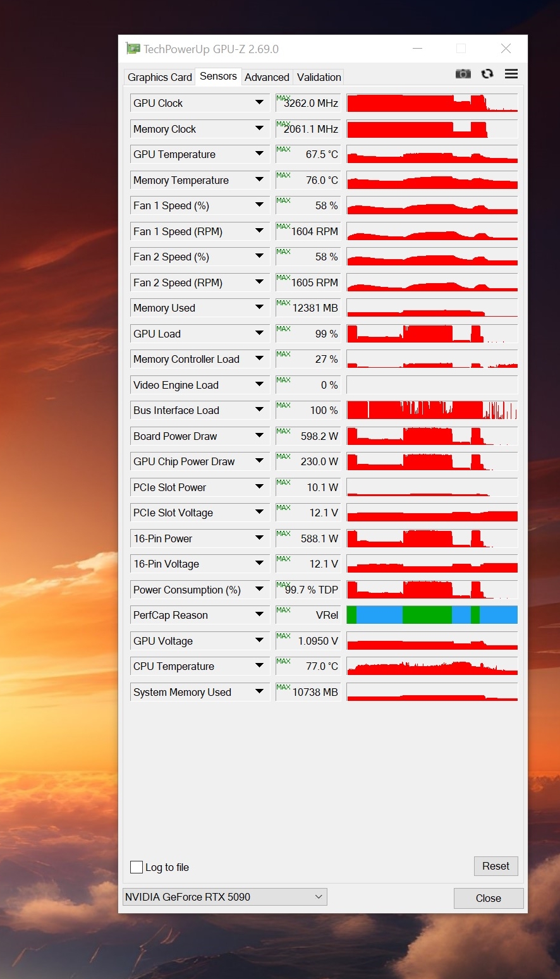Switch to the Graphics Card tab
Screen dimensions: 560x979
(x=160, y=77)
